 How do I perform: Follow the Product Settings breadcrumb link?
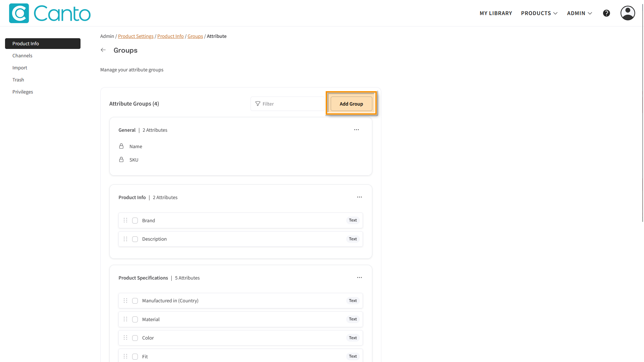pos(136,36)
